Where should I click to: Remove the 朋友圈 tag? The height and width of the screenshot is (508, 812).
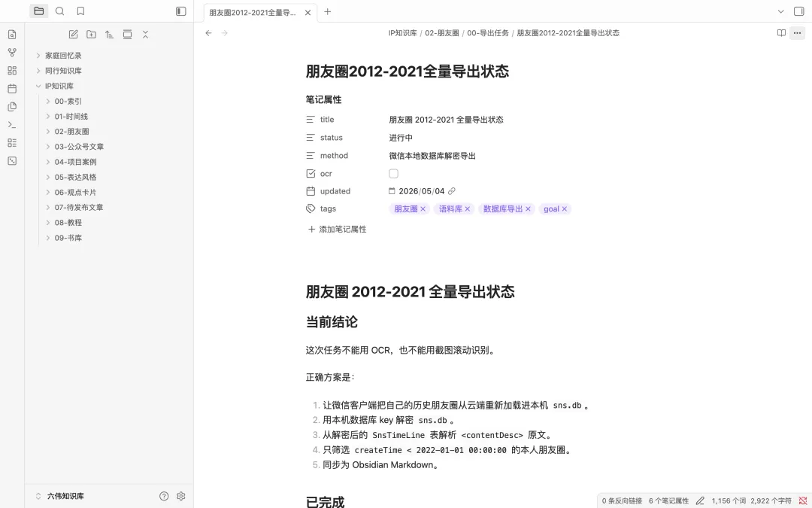pyautogui.click(x=423, y=209)
